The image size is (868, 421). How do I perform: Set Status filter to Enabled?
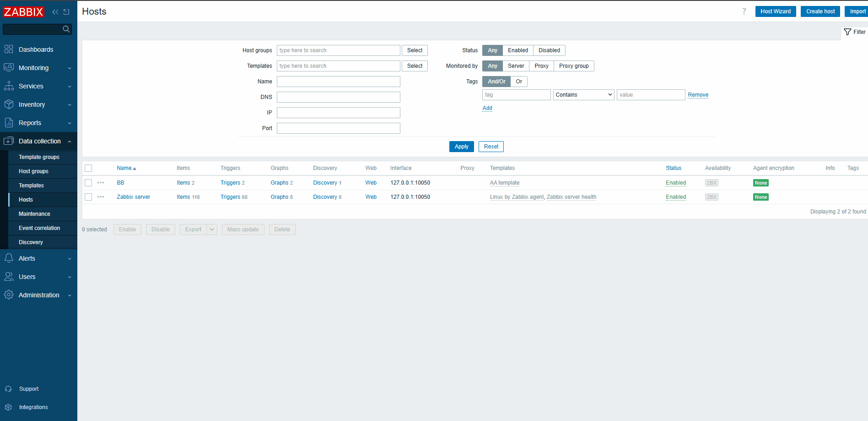click(x=518, y=50)
